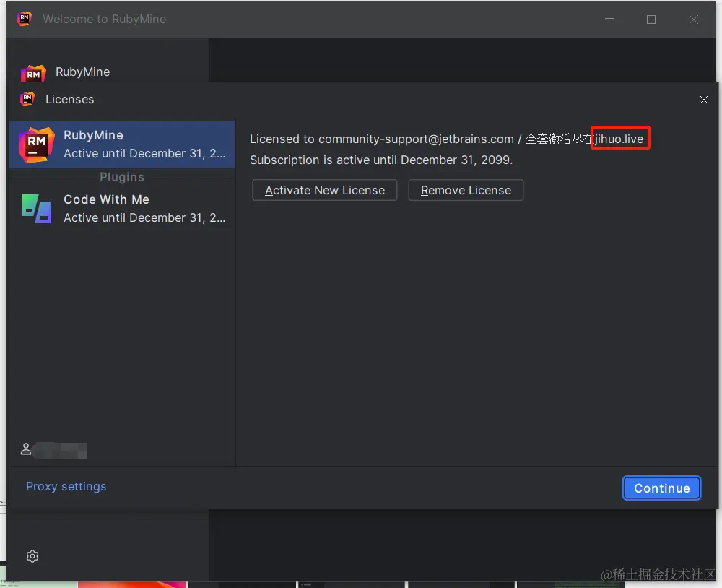Select RubyMine in the license list

point(122,144)
